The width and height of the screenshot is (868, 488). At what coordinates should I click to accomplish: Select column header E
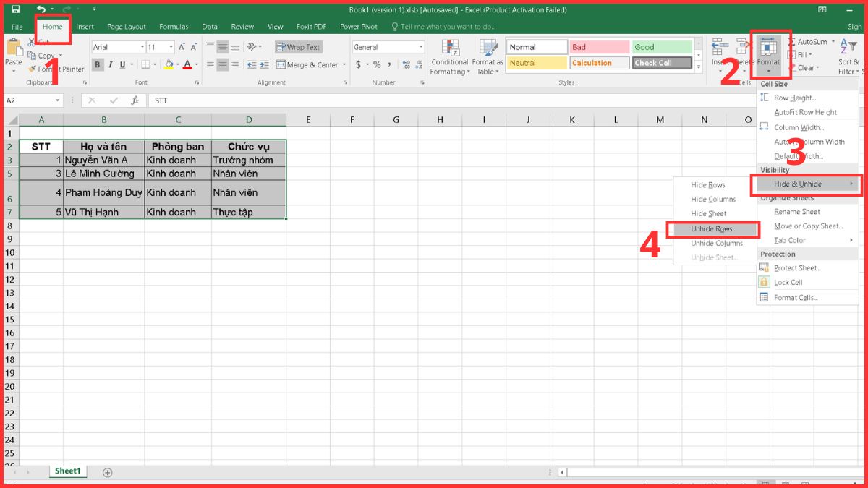pyautogui.click(x=308, y=120)
